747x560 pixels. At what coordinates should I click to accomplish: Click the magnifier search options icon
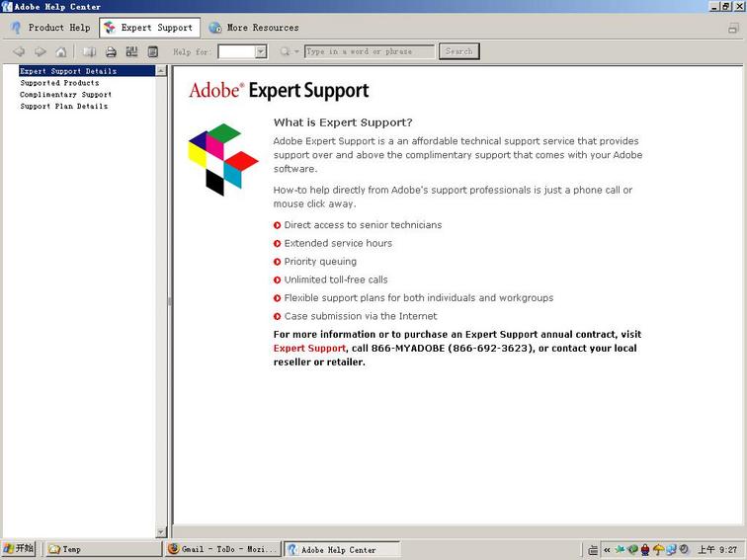point(285,51)
